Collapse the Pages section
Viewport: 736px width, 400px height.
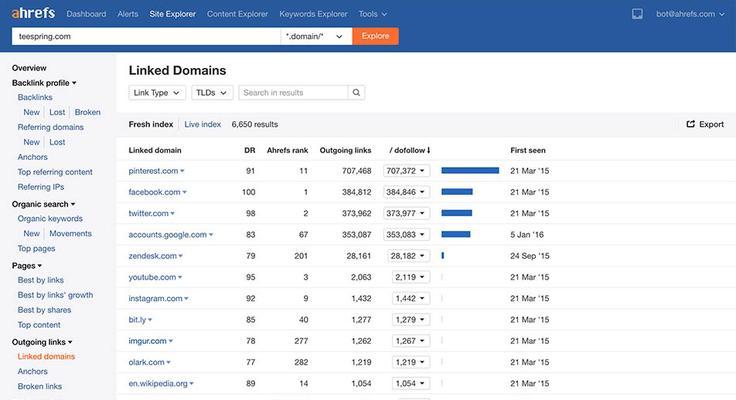click(27, 266)
